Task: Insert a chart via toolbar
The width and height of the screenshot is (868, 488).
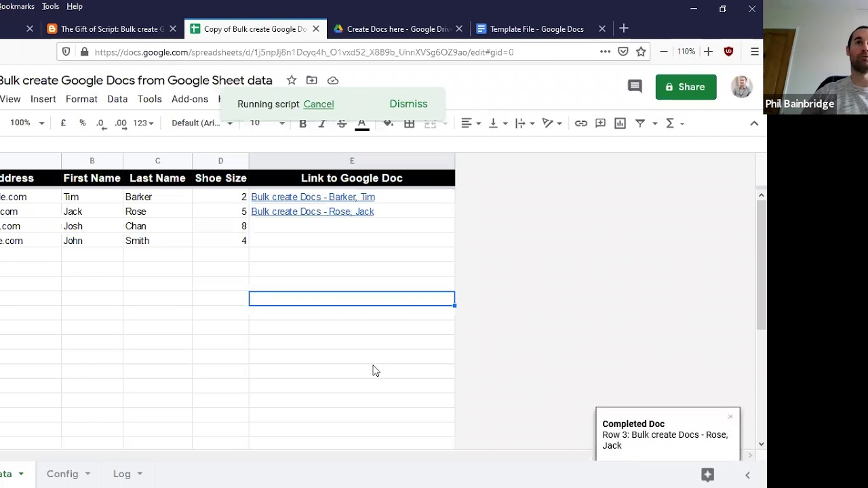Action: pos(620,123)
